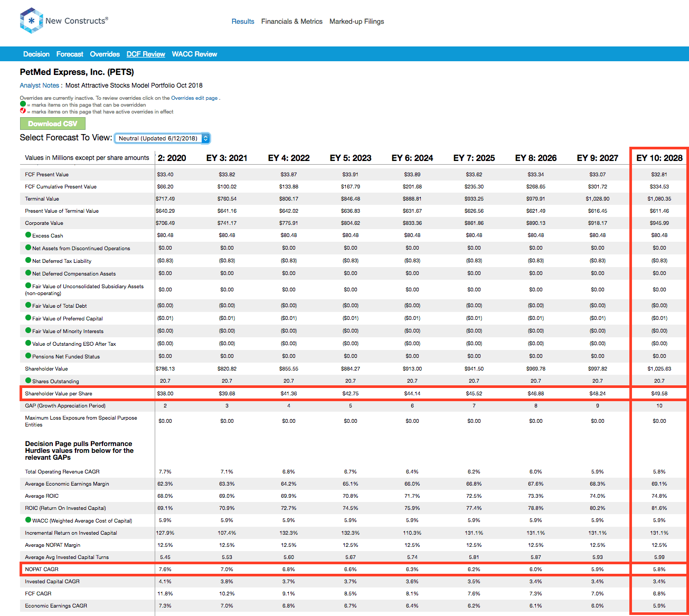Viewport: 689px width, 616px height.
Task: Open Financials & Metrics tab
Action: coord(292,22)
